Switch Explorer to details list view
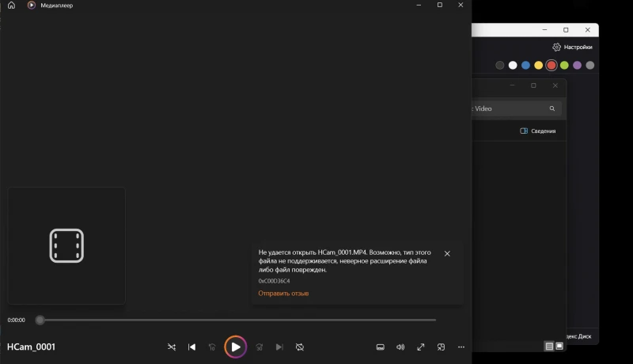 point(549,347)
